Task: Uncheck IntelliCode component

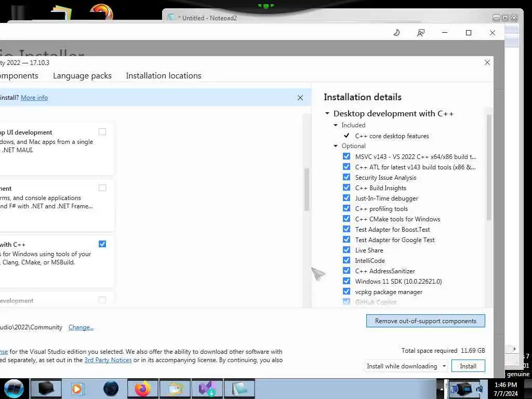Action: [x=347, y=260]
